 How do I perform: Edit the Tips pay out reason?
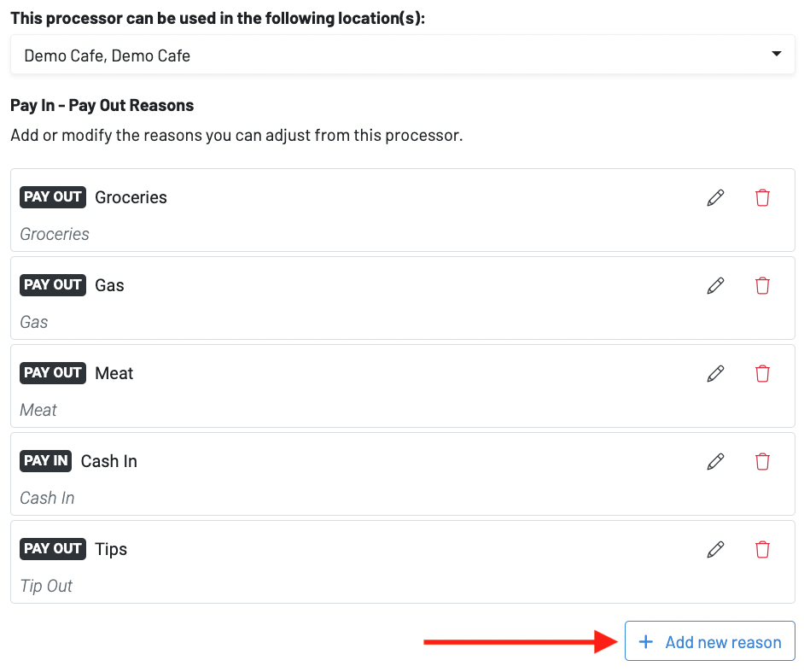coord(715,549)
